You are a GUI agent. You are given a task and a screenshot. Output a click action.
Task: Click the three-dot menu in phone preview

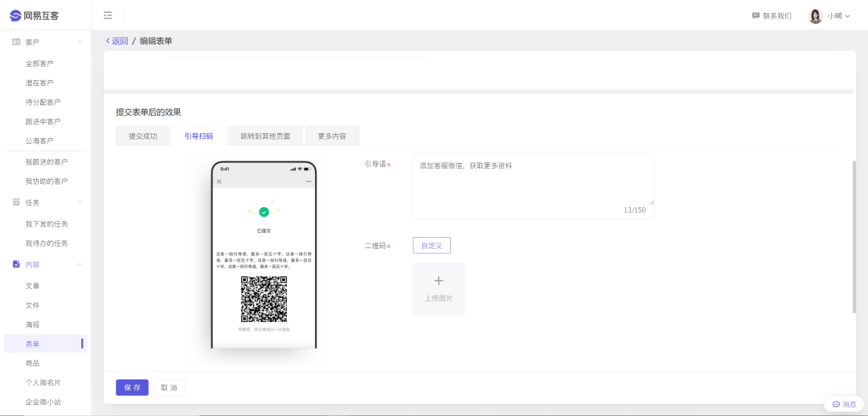coord(309,181)
